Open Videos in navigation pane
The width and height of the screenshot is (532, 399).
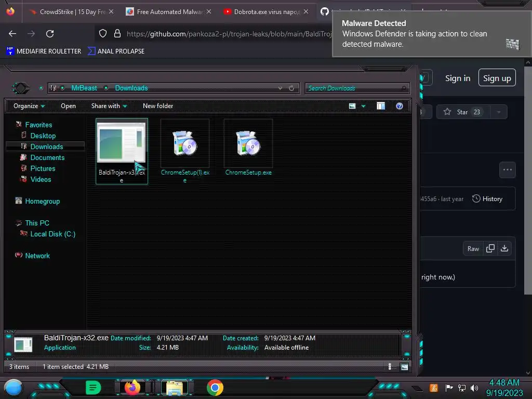[x=41, y=179]
